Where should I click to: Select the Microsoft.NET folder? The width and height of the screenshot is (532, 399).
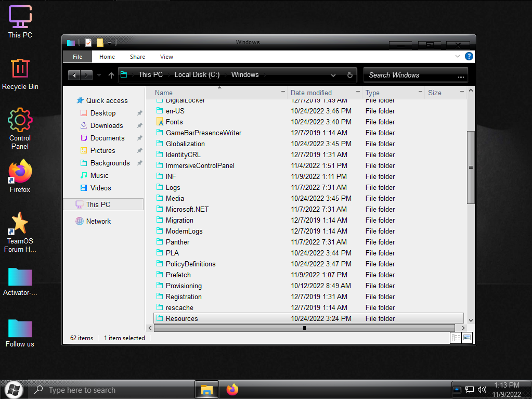point(187,209)
